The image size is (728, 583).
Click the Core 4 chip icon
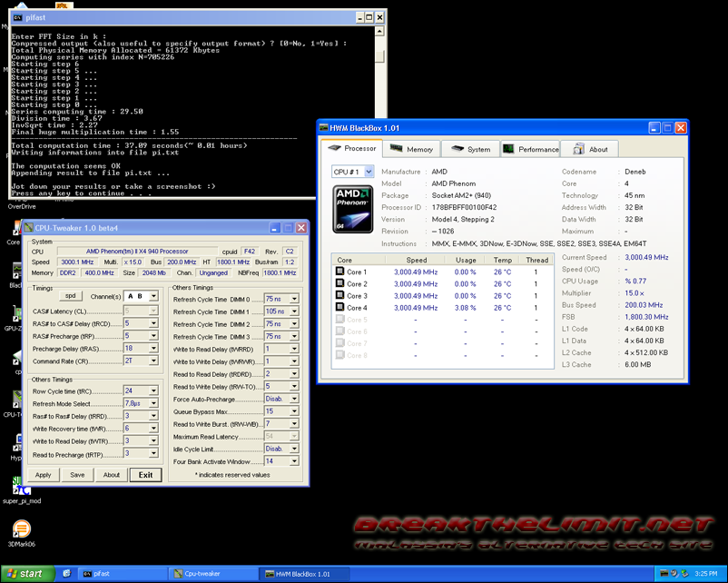tap(339, 307)
